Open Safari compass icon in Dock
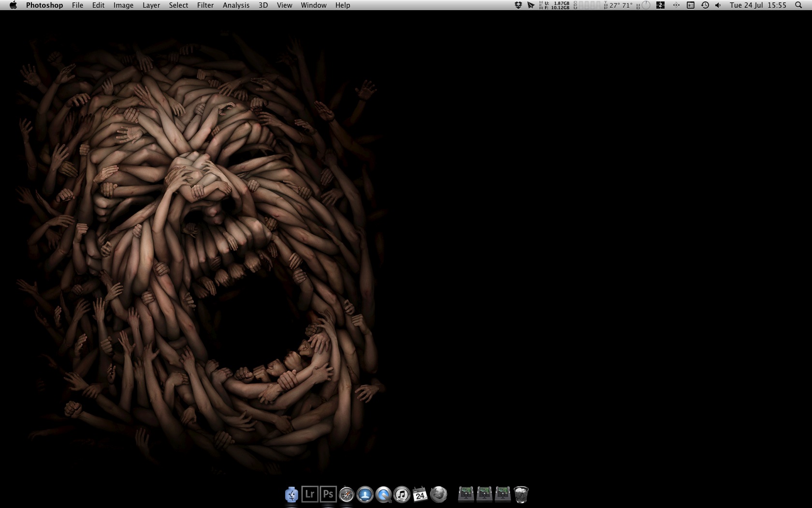The image size is (812, 508). pyautogui.click(x=347, y=494)
